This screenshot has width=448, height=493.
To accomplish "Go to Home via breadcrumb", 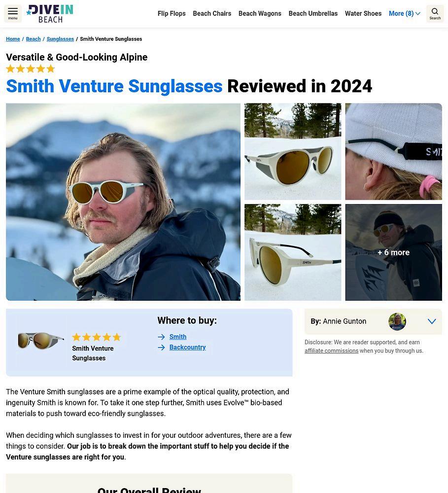I will pyautogui.click(x=13, y=39).
